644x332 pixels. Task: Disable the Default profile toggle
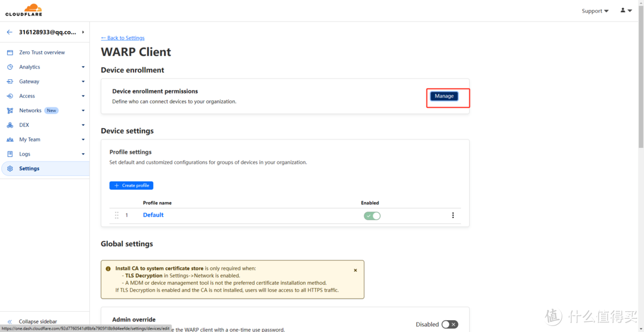[372, 215]
